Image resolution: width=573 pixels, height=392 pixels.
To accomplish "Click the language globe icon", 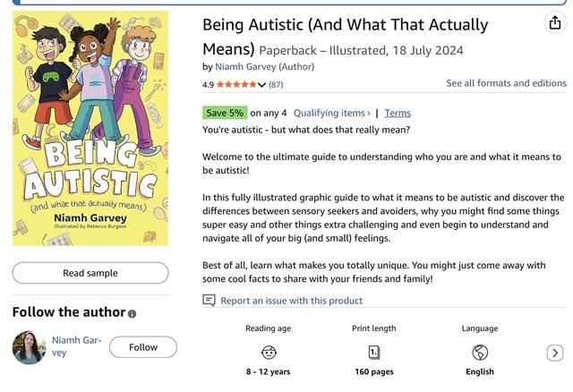I will tap(479, 352).
